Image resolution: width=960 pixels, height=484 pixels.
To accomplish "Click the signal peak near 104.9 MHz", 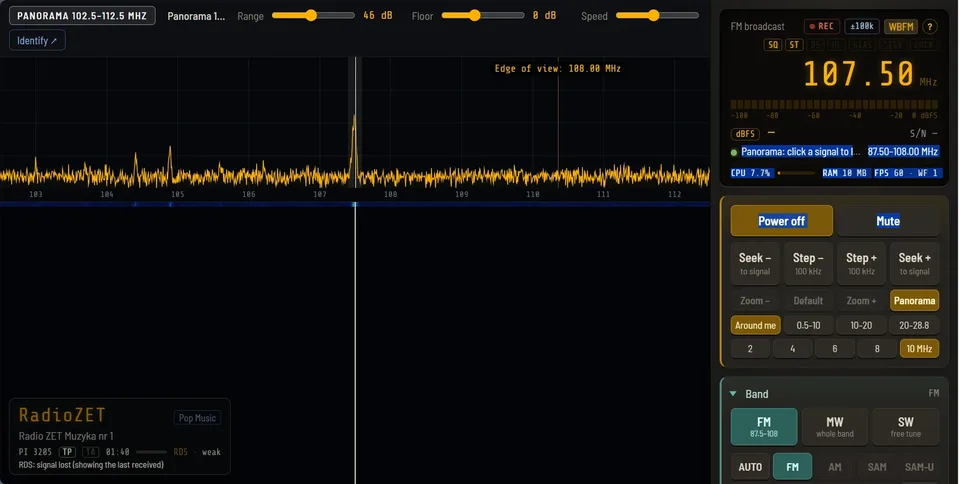I will (x=170, y=162).
